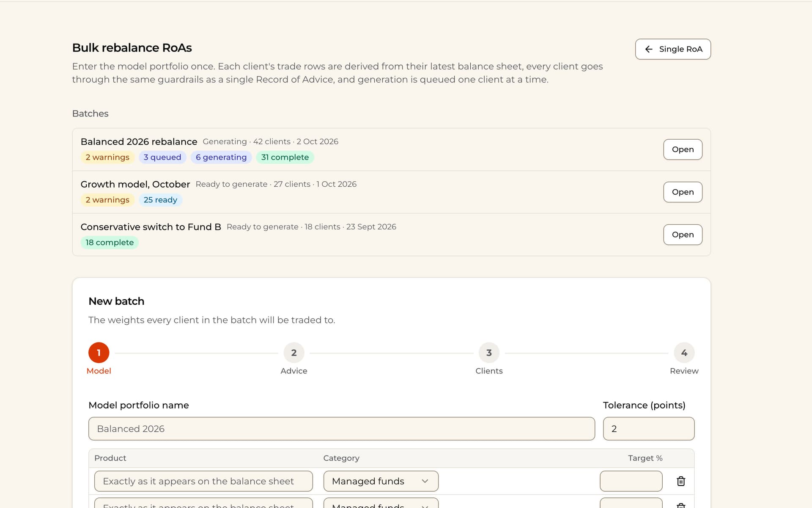This screenshot has height=508, width=812.
Task: Select the '18 complete' badge
Action: 110,243
